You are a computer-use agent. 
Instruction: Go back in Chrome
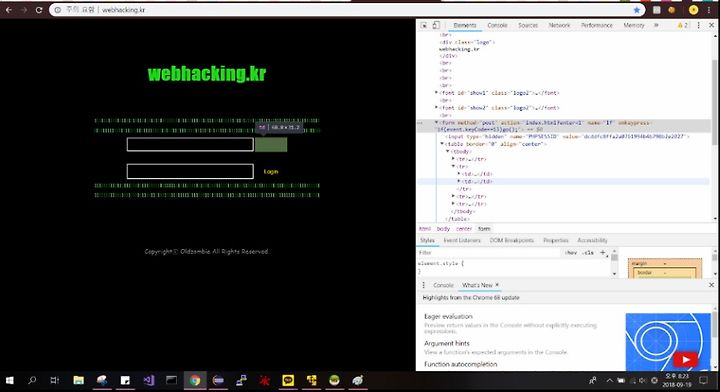click(x=9, y=10)
